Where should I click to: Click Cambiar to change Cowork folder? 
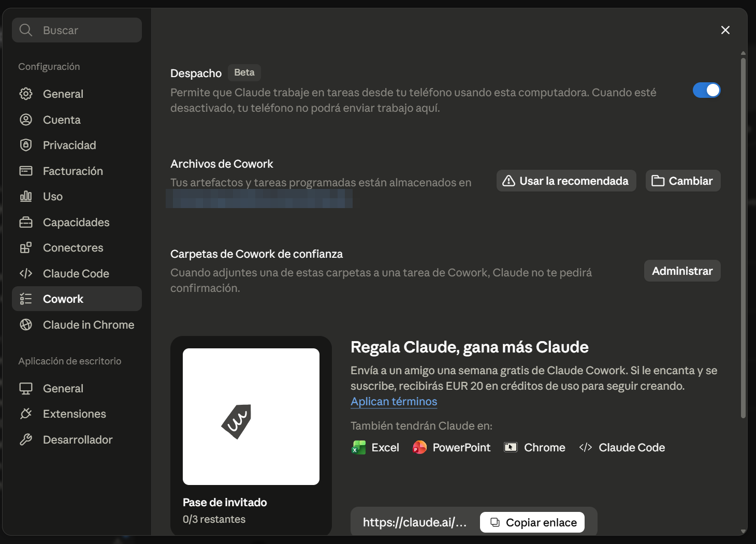[x=683, y=181]
